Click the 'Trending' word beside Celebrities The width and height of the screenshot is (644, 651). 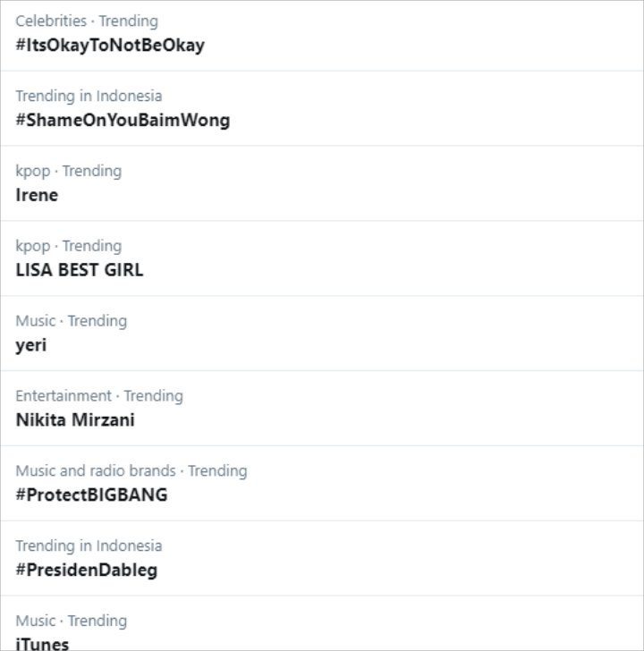[128, 21]
